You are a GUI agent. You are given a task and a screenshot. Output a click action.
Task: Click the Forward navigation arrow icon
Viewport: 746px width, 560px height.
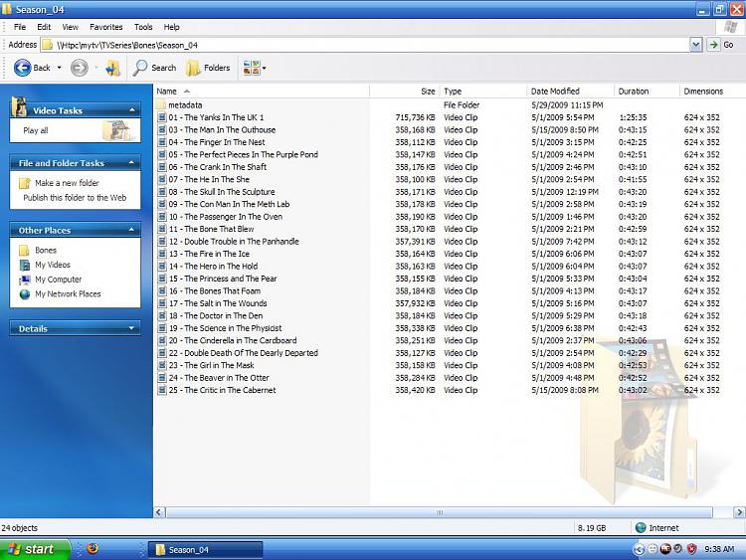coord(79,68)
